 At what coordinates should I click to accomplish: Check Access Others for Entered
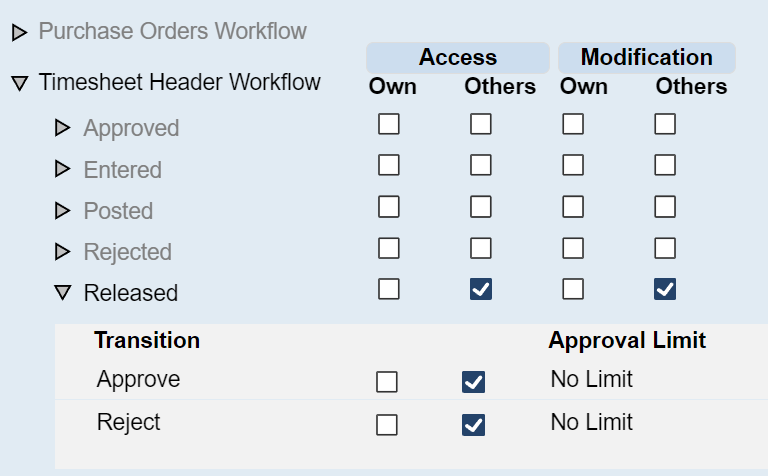point(481,166)
